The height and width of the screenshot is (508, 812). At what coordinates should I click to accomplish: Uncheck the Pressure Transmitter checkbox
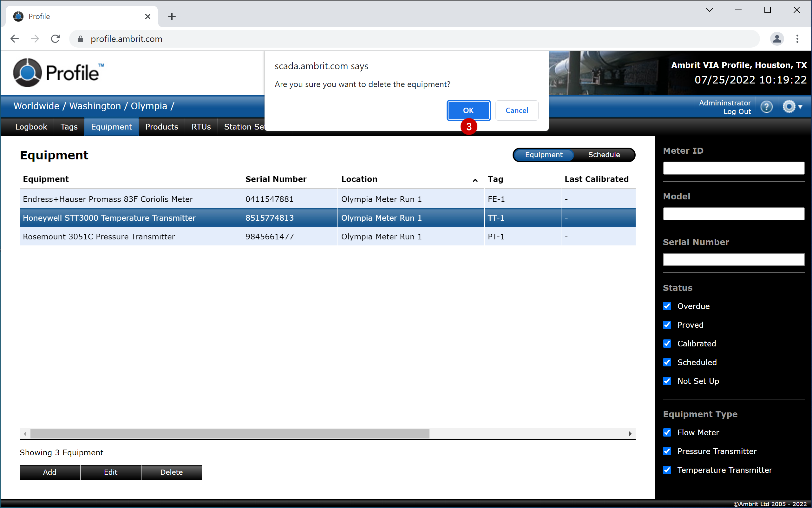click(x=667, y=451)
